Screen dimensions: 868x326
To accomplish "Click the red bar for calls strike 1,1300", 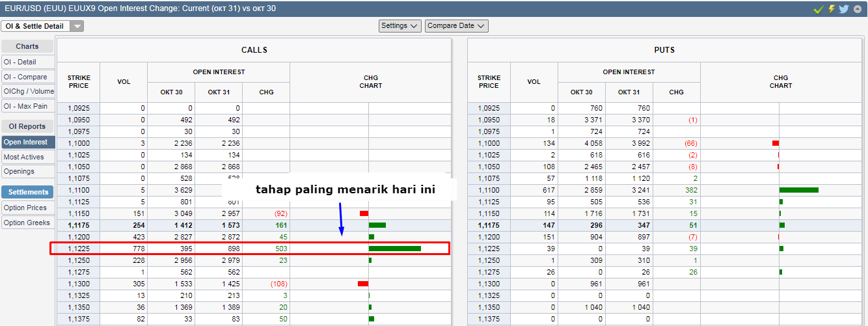I will pos(363,283).
